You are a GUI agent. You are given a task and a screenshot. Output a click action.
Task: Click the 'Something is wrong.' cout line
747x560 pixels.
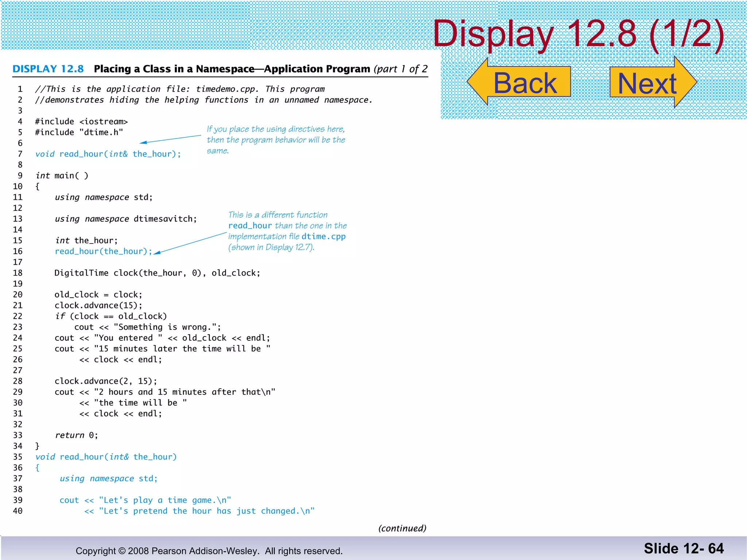pyautogui.click(x=148, y=327)
